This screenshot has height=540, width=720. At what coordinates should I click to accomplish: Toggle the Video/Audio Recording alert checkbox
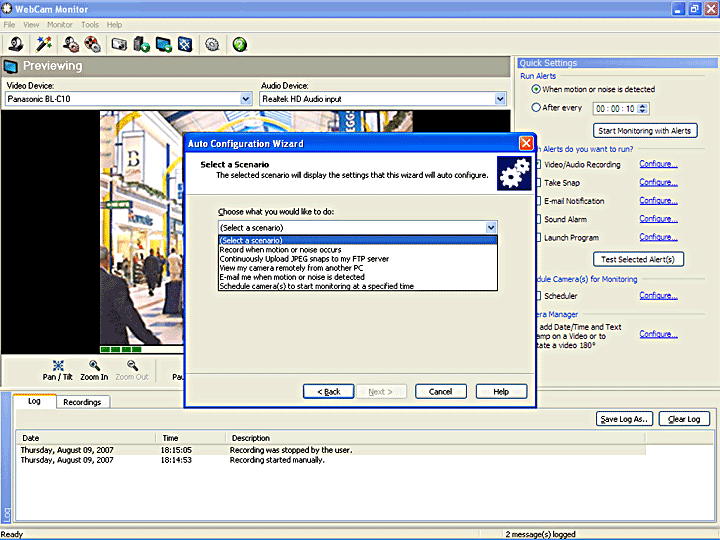click(538, 164)
